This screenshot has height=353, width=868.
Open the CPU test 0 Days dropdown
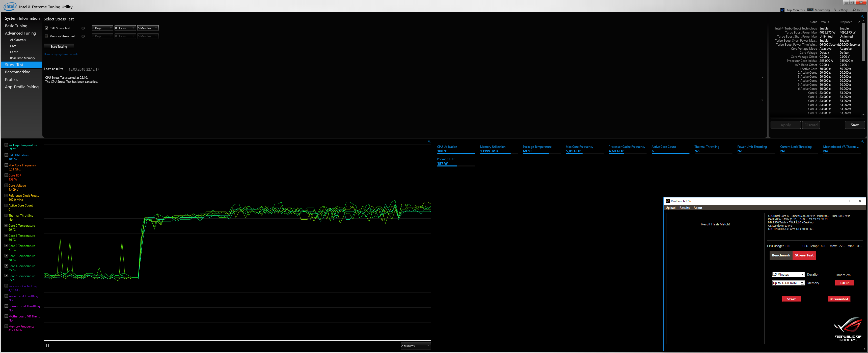(102, 28)
